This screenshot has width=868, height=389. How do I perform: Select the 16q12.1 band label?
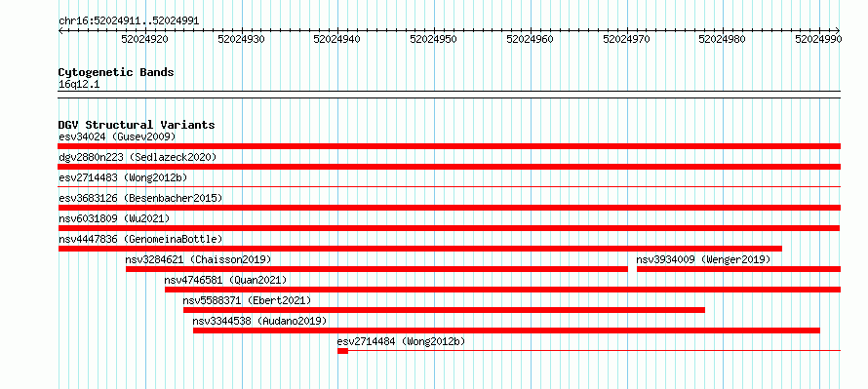(x=79, y=85)
